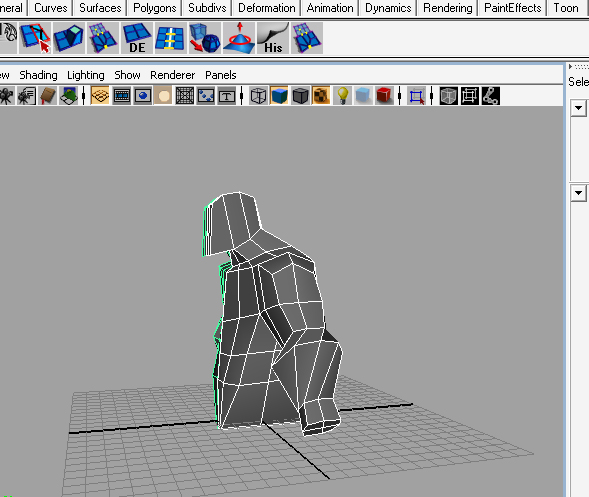The width and height of the screenshot is (589, 497).
Task: Click the camera Bookmarks book icon
Action: point(48,95)
